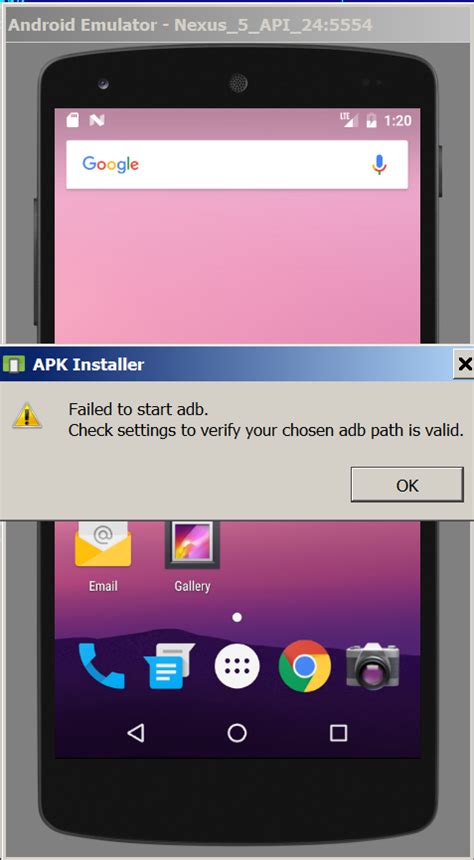This screenshot has height=860, width=474.
Task: Tap the Recent apps square button
Action: (338, 733)
